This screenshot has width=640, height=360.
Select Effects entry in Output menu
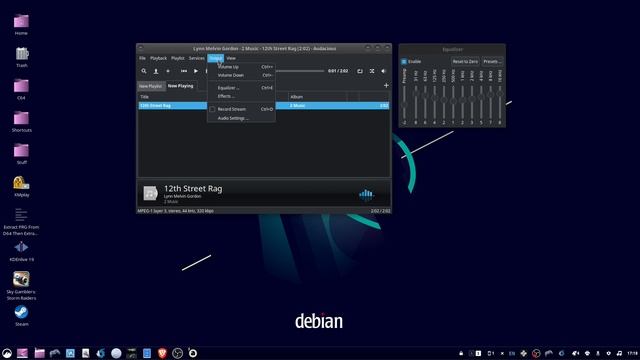pyautogui.click(x=241, y=96)
